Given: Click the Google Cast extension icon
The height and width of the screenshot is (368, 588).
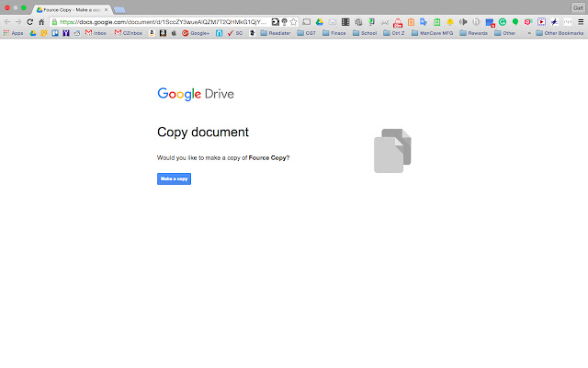Looking at the screenshot, I should [x=306, y=22].
